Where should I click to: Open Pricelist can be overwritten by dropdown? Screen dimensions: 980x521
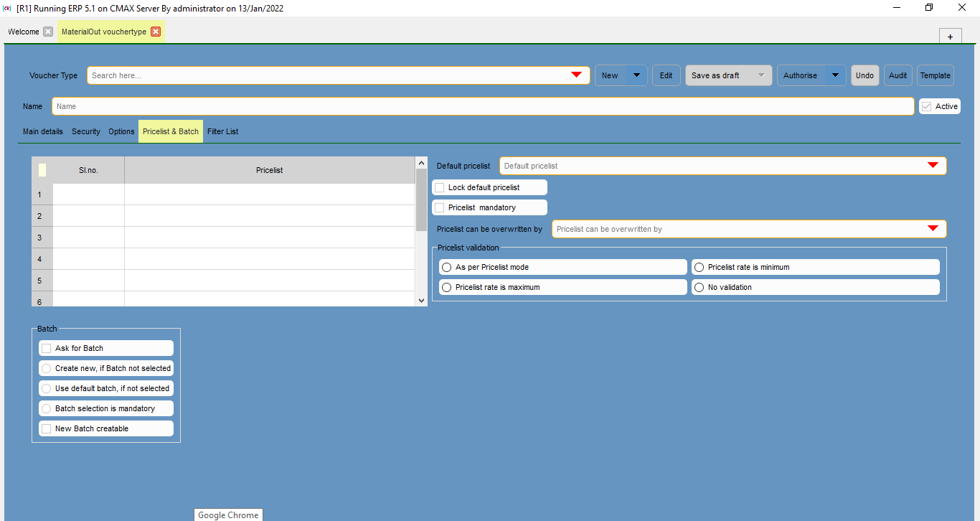click(933, 229)
